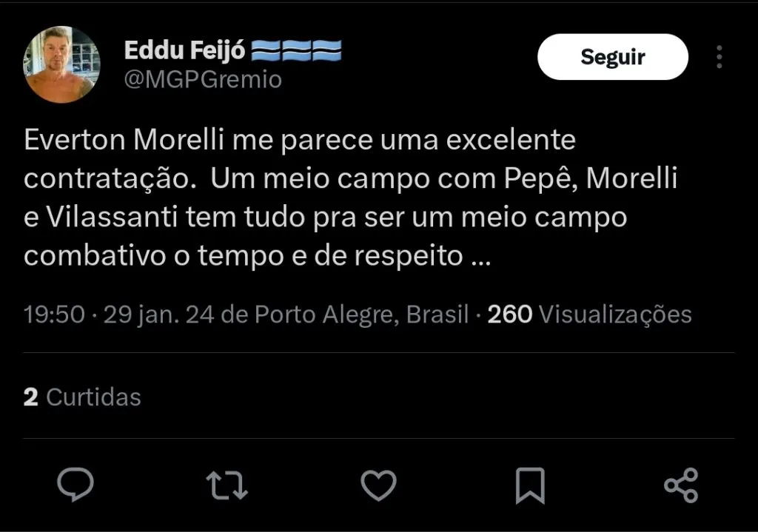The width and height of the screenshot is (758, 532).
Task: Like the tweet with the heart icon
Action: [x=378, y=485]
